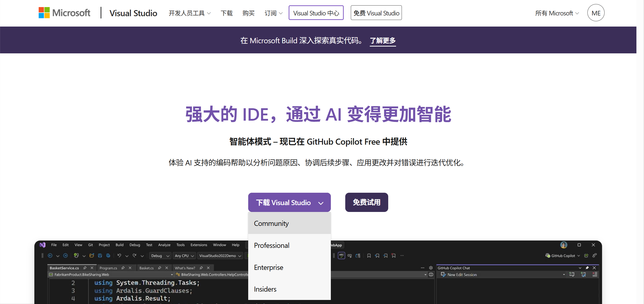This screenshot has width=644, height=304.
Task: Open the File menu in the IDE
Action: click(x=54, y=245)
